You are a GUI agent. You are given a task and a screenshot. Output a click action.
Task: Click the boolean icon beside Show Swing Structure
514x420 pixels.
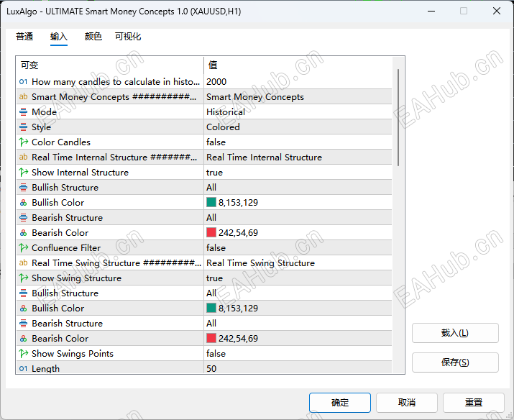pos(23,278)
